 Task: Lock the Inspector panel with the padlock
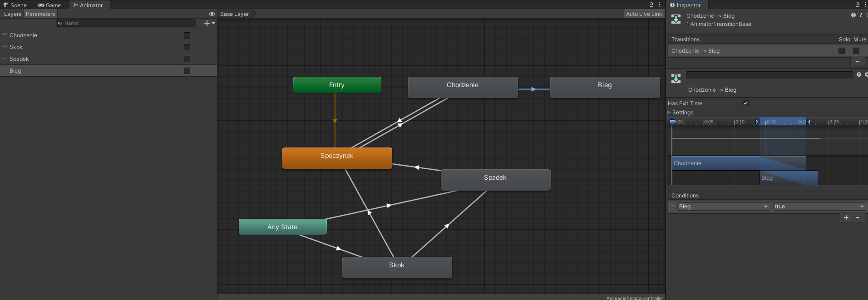click(x=857, y=5)
